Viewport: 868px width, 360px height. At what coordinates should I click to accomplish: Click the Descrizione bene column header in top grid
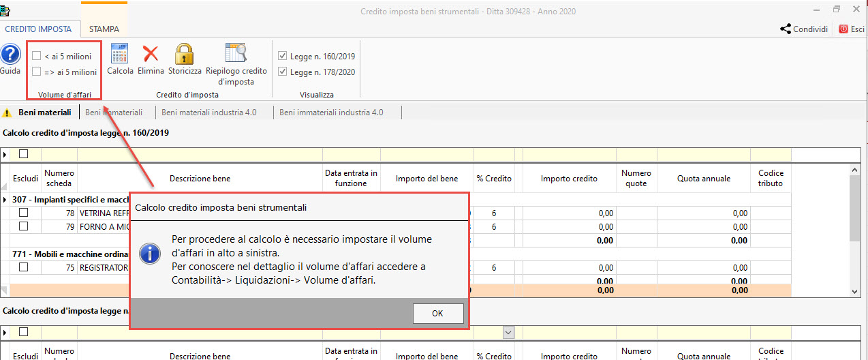point(200,179)
